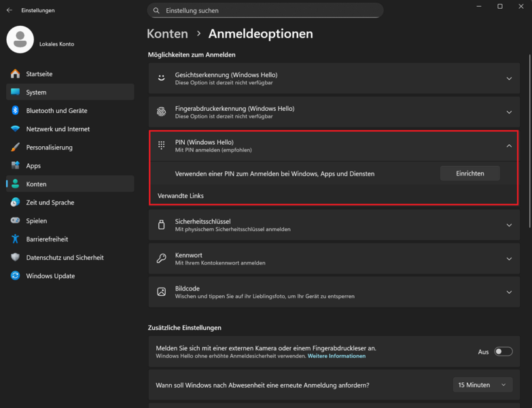Screen dimensions: 532x408
Task: Click the Fingerabdruckerkennung fingerprint icon
Action: click(161, 112)
